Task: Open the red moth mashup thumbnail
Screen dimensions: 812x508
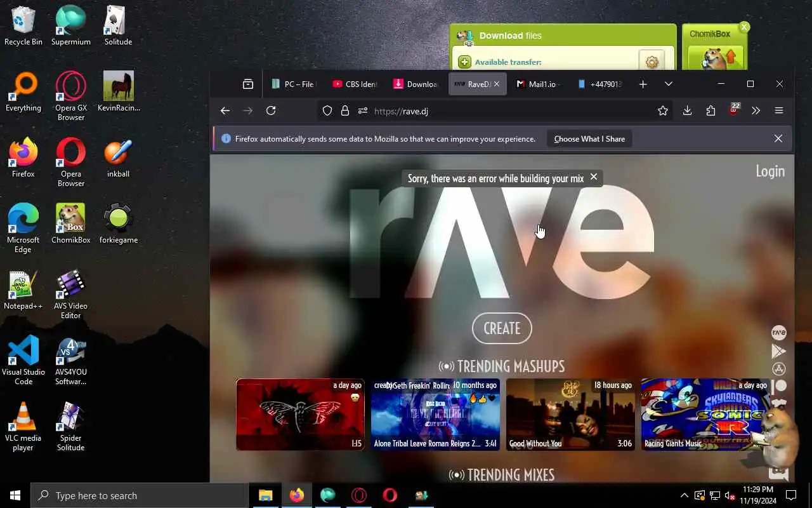Action: [x=301, y=414]
